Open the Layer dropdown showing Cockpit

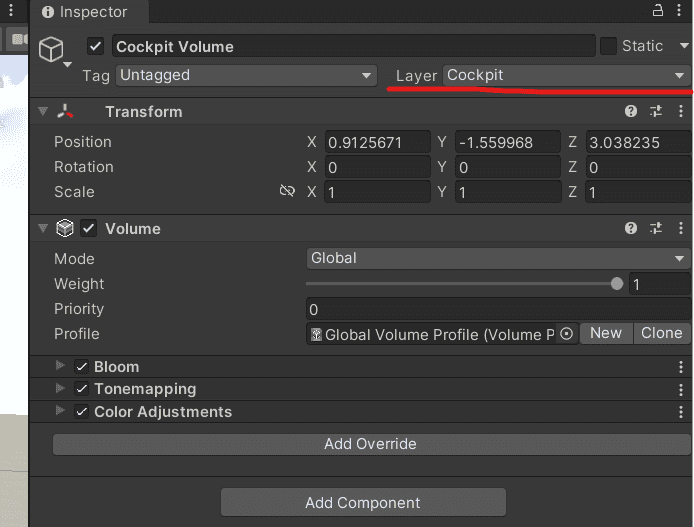[566, 75]
